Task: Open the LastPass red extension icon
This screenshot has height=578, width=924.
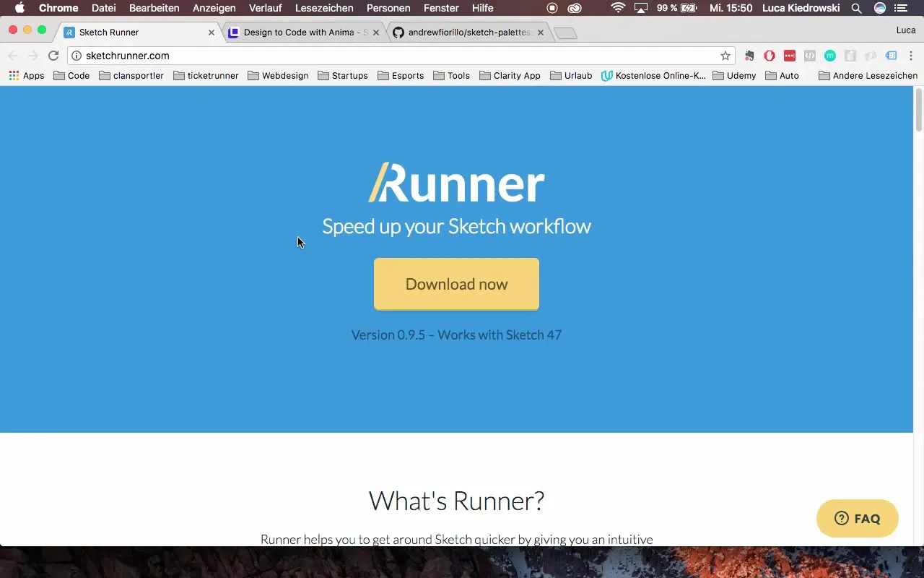Action: (x=790, y=56)
